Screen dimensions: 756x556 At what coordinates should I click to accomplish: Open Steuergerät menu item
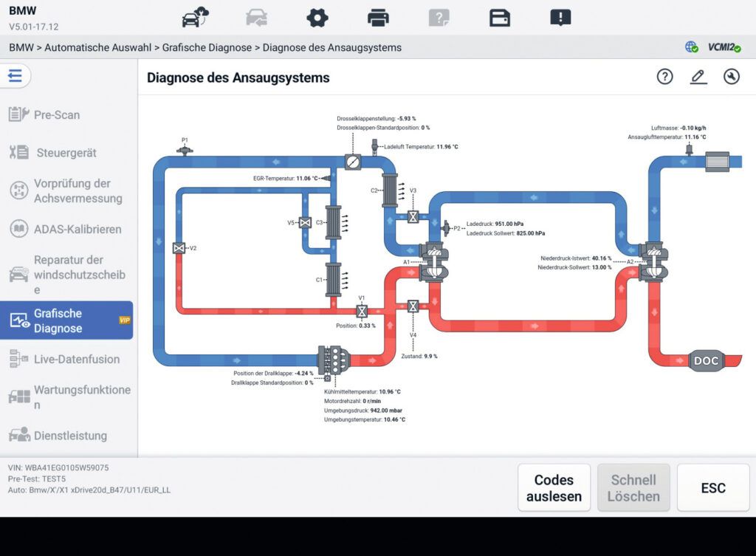coord(66,153)
